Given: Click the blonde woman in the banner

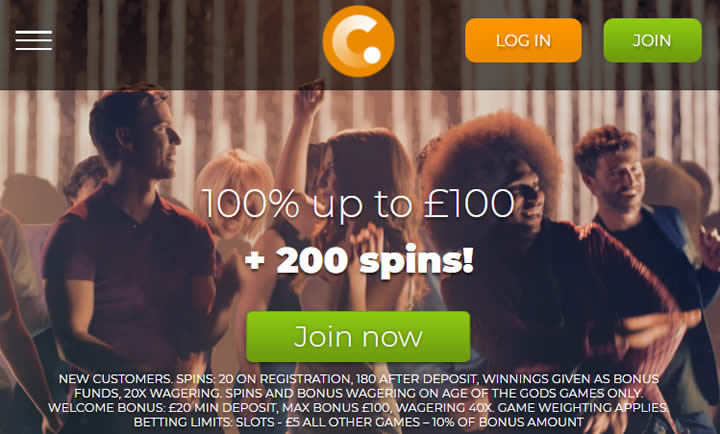Looking at the screenshot, I should coord(234,193).
